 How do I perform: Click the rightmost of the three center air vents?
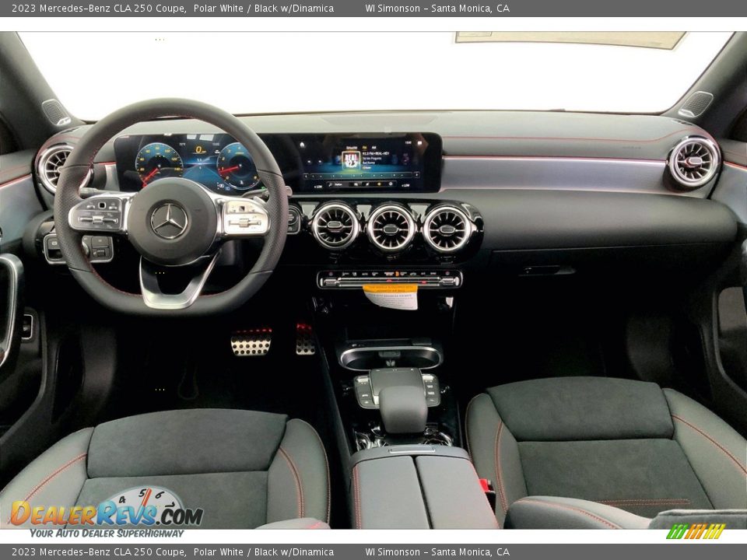pos(447,229)
